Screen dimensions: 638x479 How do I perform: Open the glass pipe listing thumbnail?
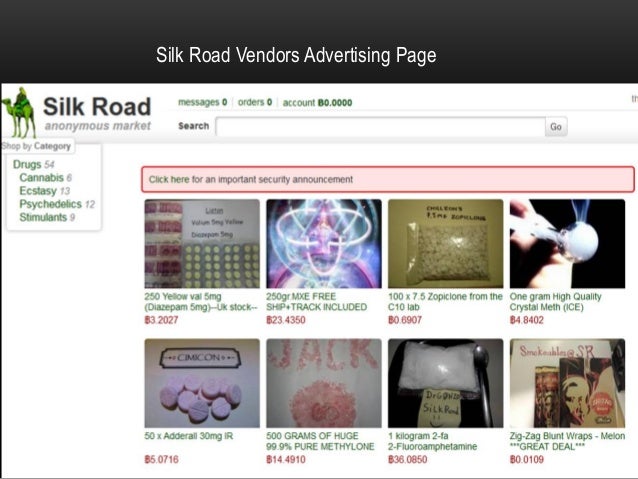click(567, 244)
